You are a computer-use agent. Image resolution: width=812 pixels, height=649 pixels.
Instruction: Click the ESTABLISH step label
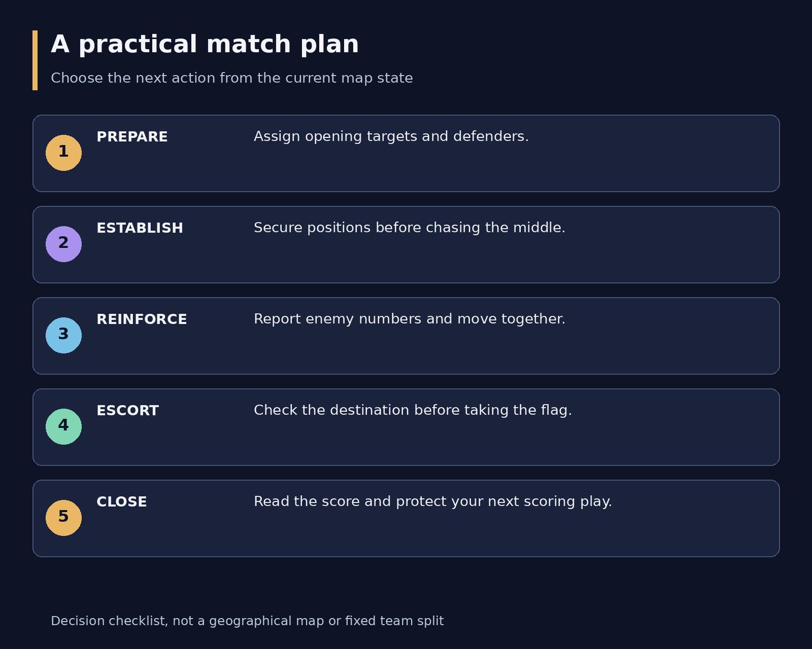point(140,228)
